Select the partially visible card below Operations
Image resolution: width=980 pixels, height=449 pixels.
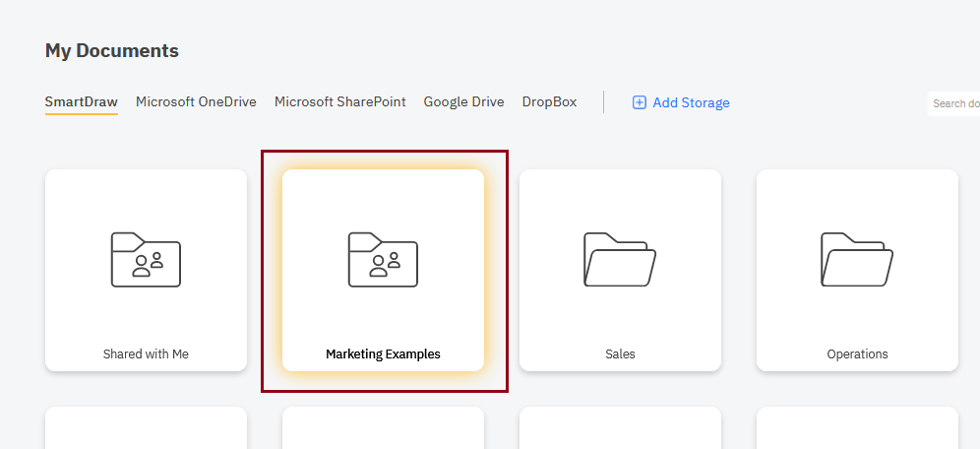[x=857, y=429]
